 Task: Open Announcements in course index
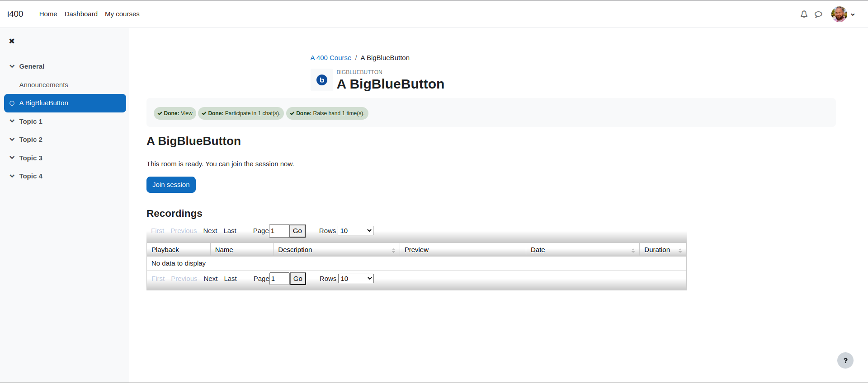pyautogui.click(x=43, y=85)
